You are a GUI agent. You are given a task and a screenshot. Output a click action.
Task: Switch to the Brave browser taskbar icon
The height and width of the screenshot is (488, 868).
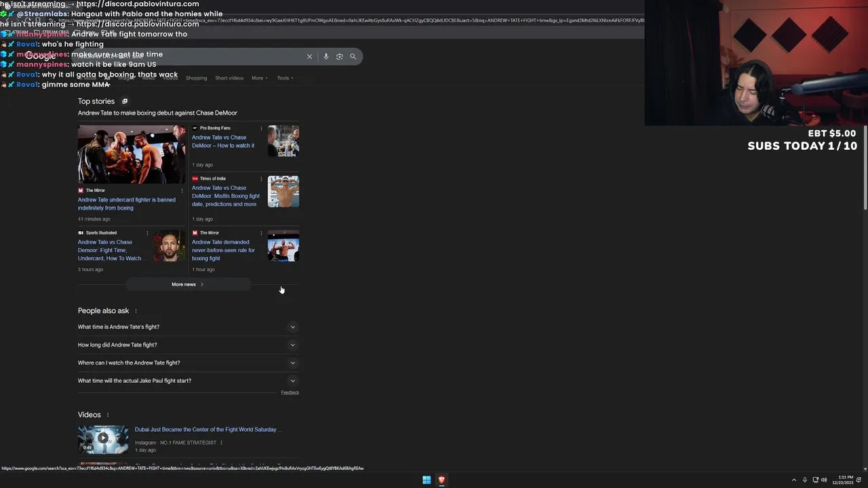441,480
